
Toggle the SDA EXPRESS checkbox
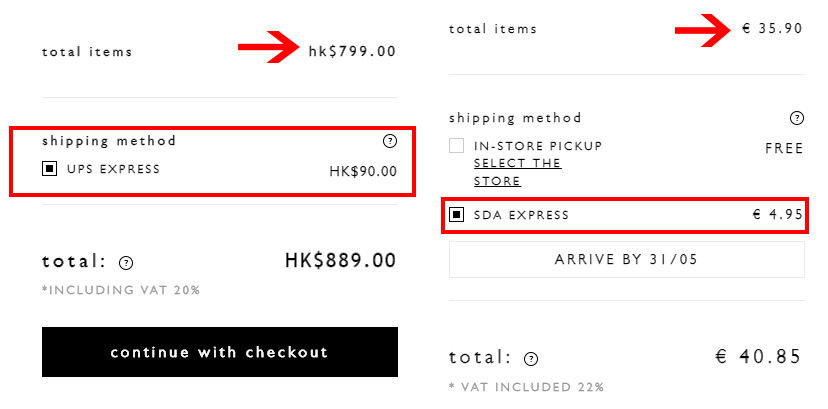click(x=457, y=215)
